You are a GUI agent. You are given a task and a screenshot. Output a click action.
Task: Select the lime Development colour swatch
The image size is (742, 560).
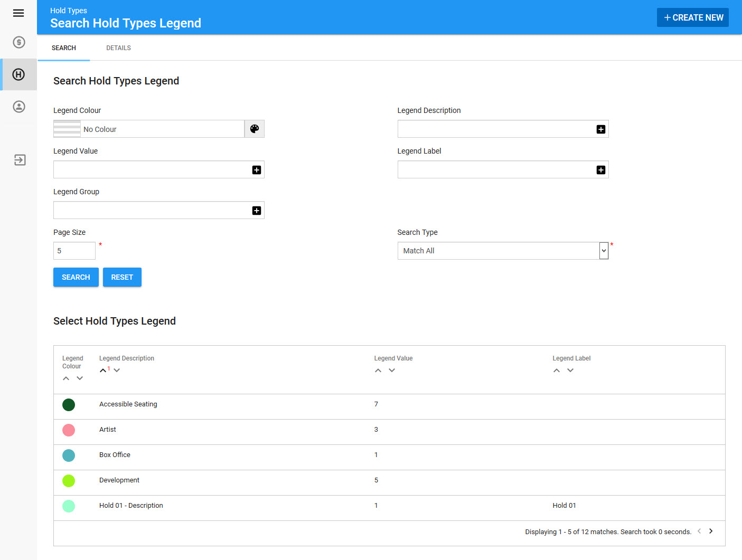pyautogui.click(x=69, y=481)
